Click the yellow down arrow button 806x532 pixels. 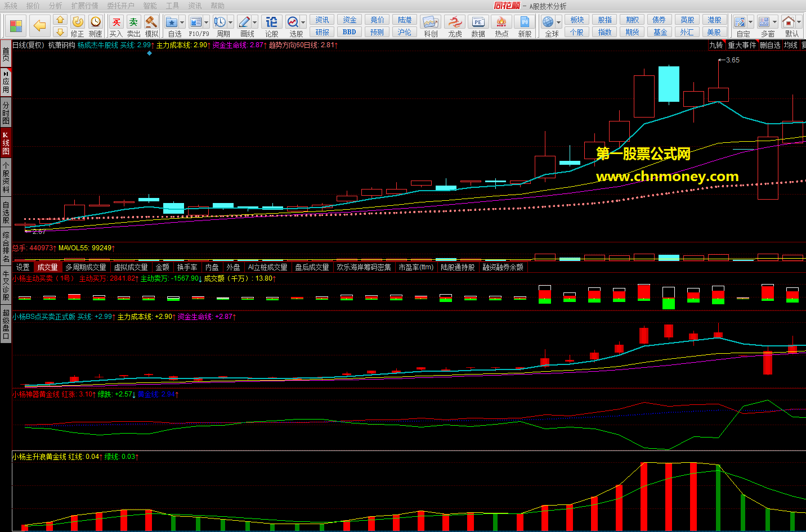point(60,32)
